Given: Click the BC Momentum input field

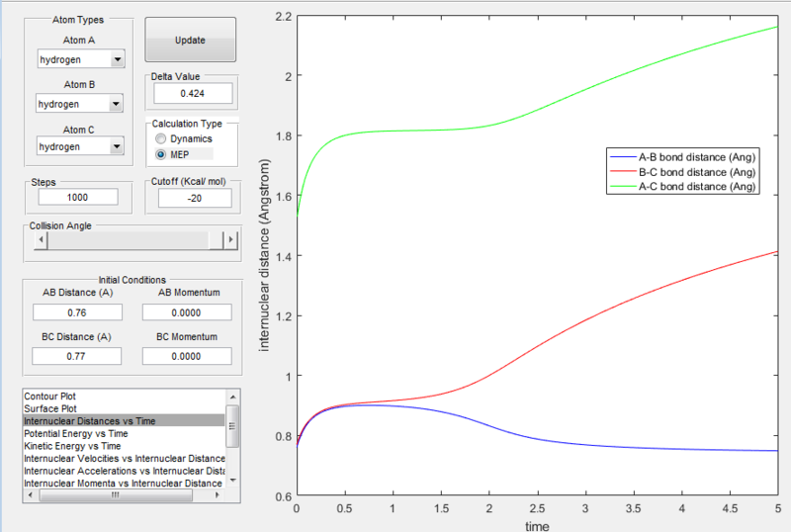Looking at the screenshot, I should 187,356.
